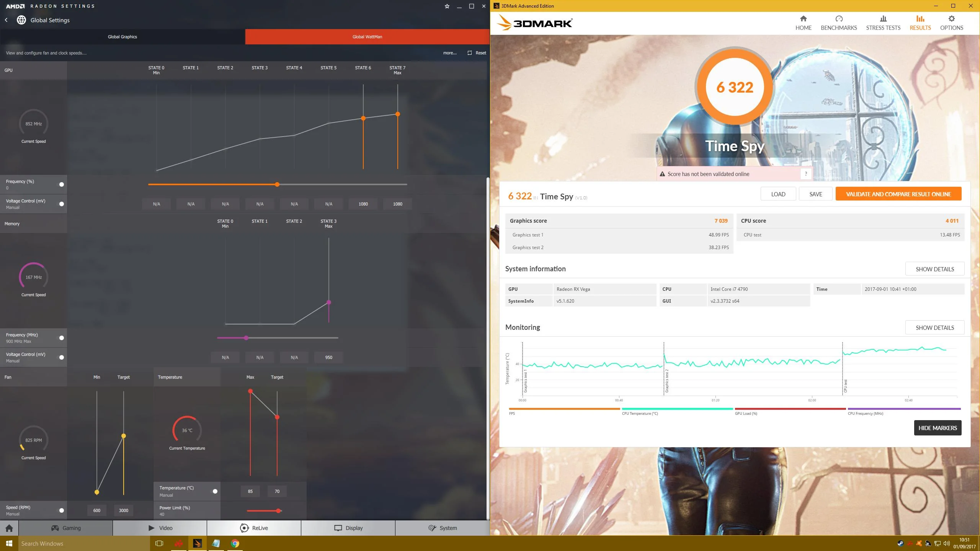Open the ReLive section tab
The height and width of the screenshot is (551, 980).
(254, 528)
